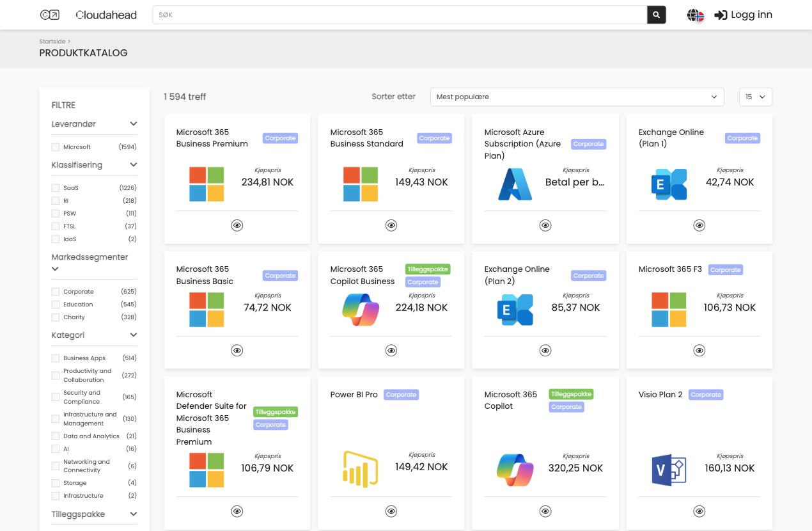View details eye icon for Microsoft 365 Business Standard
The image size is (812, 531).
pyautogui.click(x=391, y=225)
